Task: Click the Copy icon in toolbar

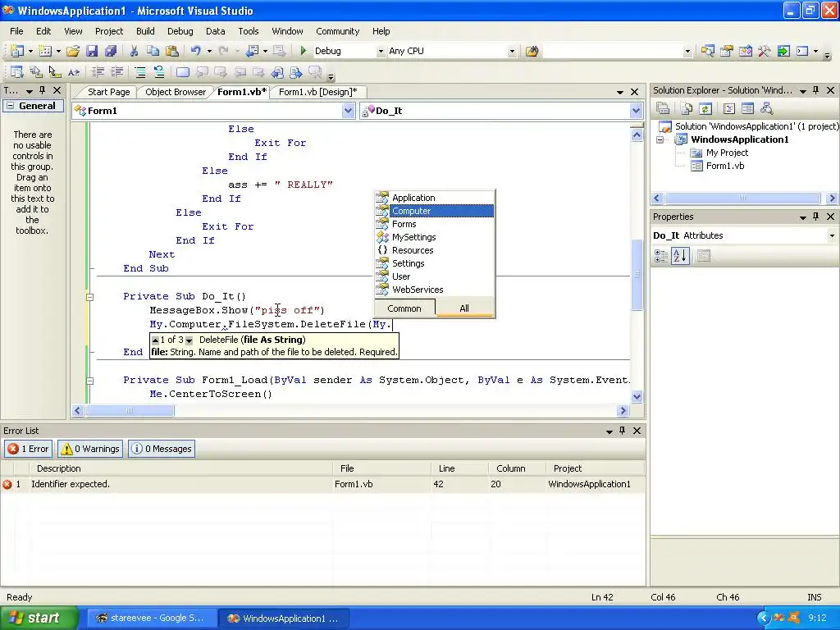Action: [153, 51]
